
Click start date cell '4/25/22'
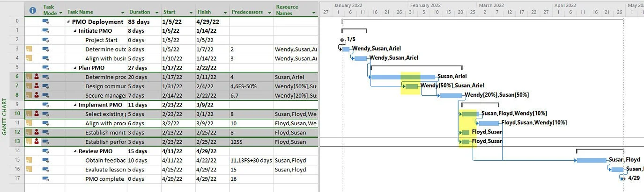pos(178,169)
